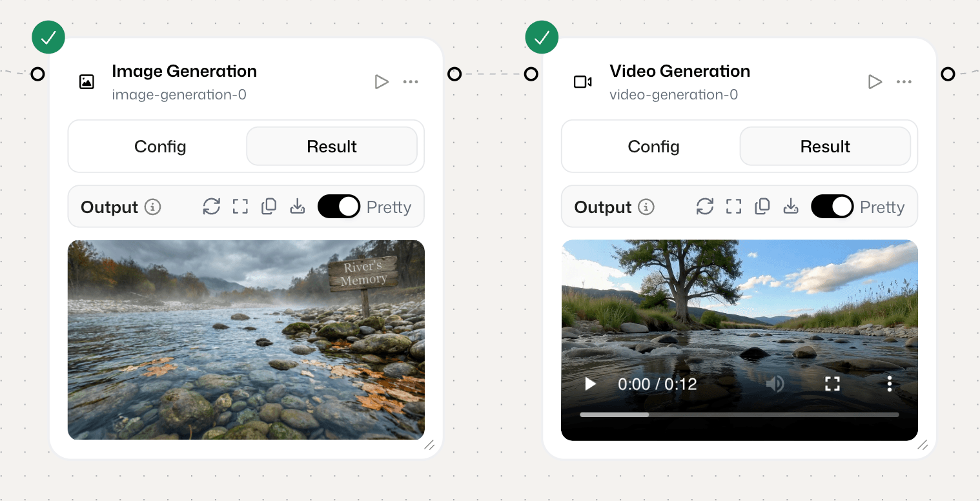Image resolution: width=980 pixels, height=501 pixels.
Task: Copy the Video Generation output
Action: tap(762, 207)
